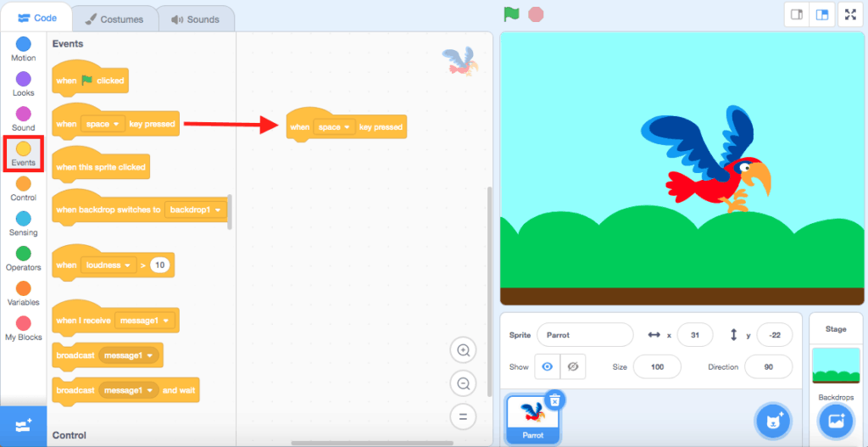Click the parrot on the stage
868x447 pixels.
tap(706, 158)
